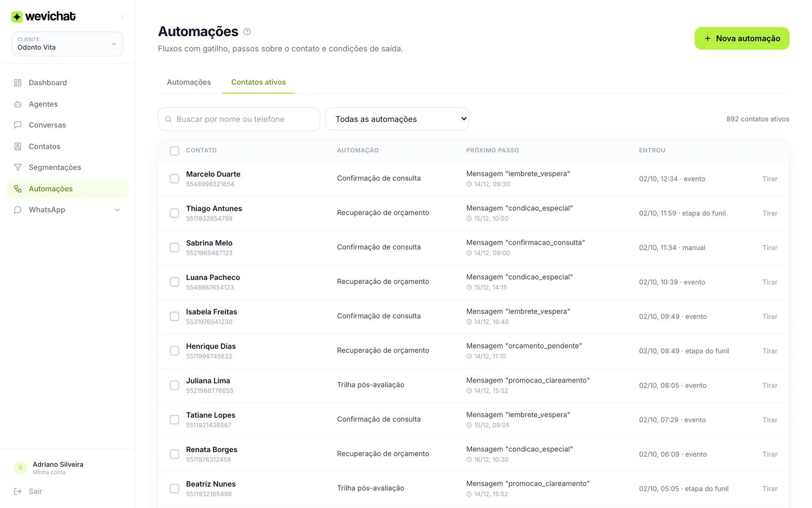Check the box for Marcelo Duarte
This screenshot has height=508, width=812.
point(175,179)
